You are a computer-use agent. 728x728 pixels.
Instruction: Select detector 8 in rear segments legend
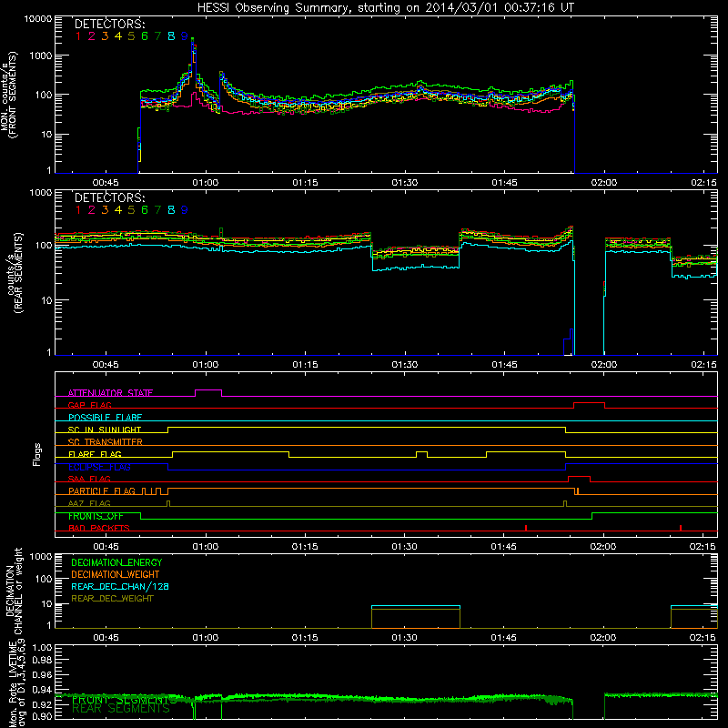coord(171,210)
